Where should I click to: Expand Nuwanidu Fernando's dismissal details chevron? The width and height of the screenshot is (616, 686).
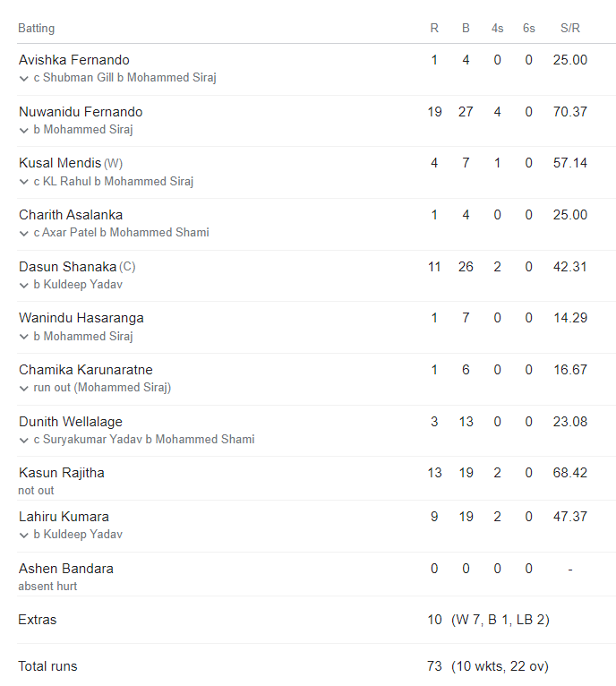(23, 130)
